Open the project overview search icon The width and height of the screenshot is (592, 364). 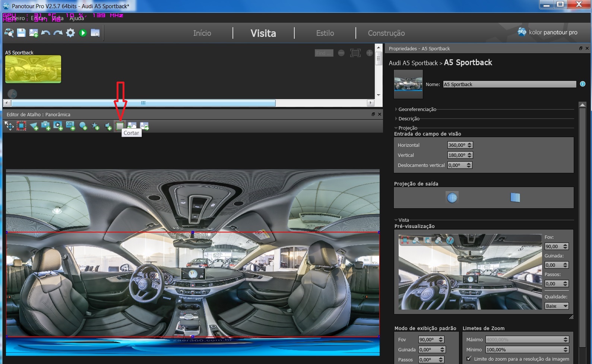pyautogui.click(x=9, y=33)
